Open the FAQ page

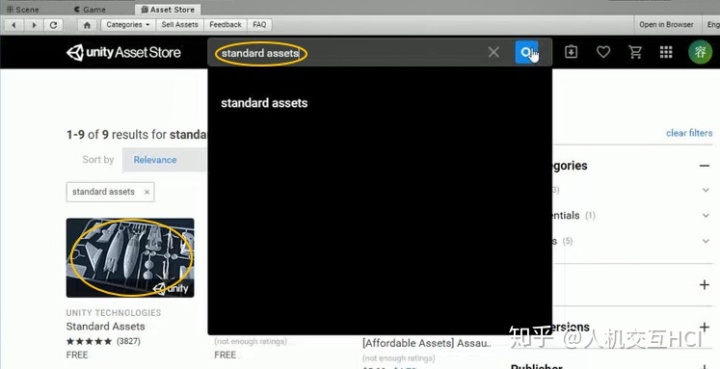coord(259,25)
